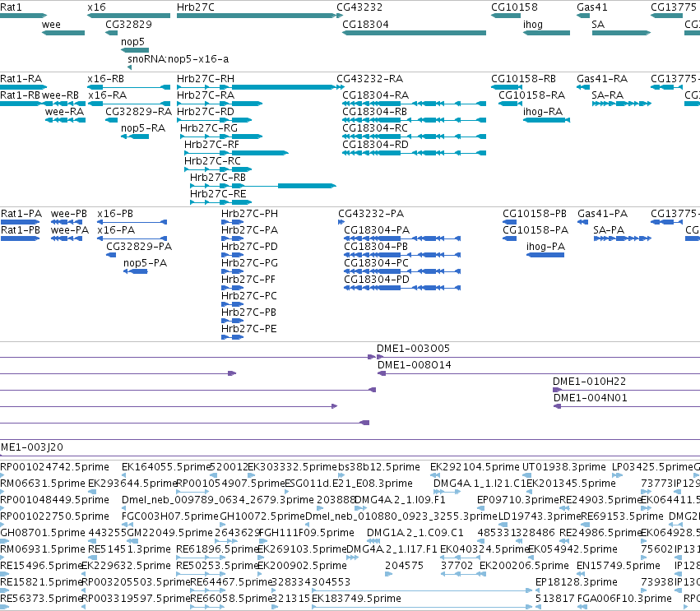Select the ihog gene bar
The image size is (700, 611).
tap(546, 33)
